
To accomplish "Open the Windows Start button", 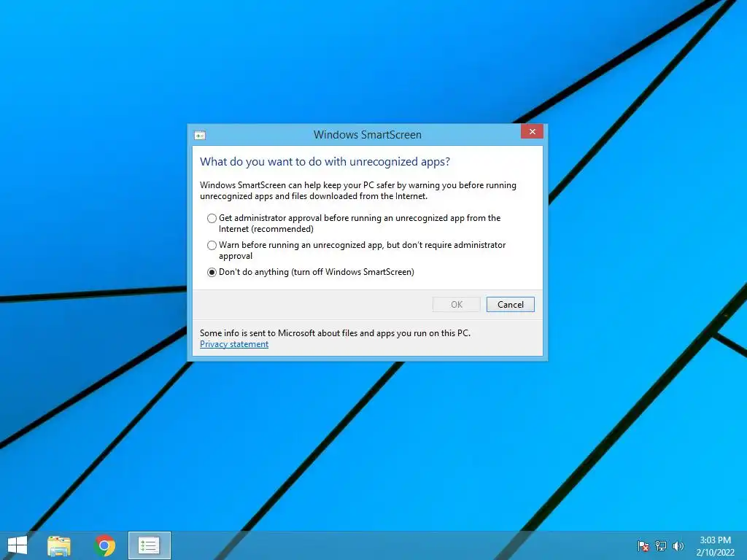I will pos(18,545).
